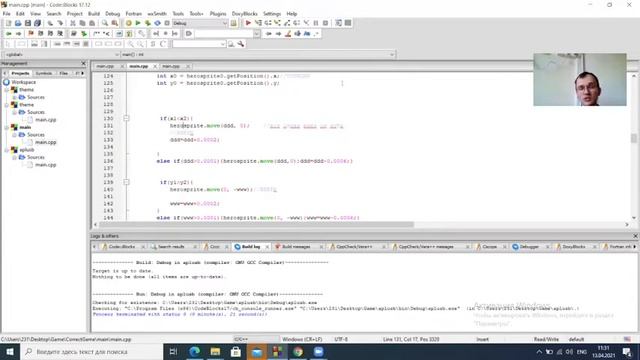Open Microsoft Edge from the taskbar
The height and width of the screenshot is (360, 640).
194,352
